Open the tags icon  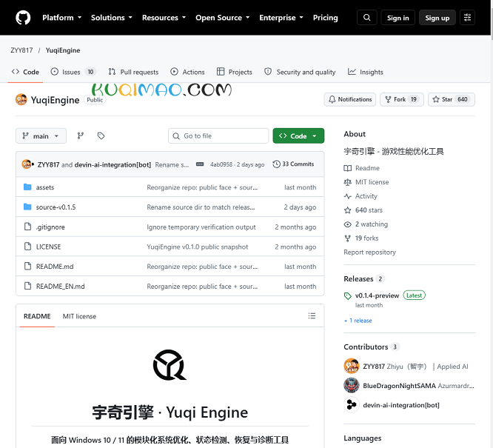[101, 136]
